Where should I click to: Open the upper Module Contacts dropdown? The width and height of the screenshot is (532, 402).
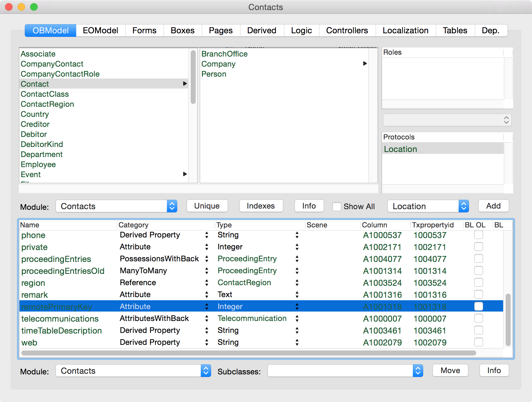click(x=116, y=206)
